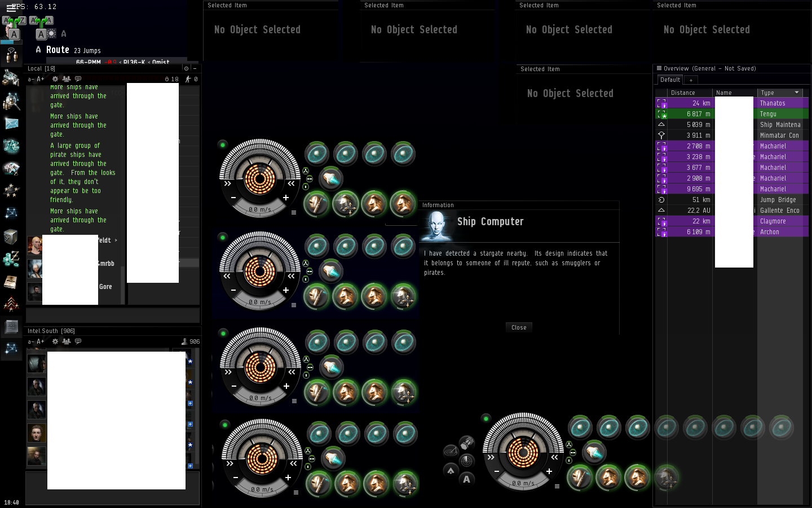The width and height of the screenshot is (812, 508).
Task: Toggle the Autopilot A button
Action: tap(466, 479)
